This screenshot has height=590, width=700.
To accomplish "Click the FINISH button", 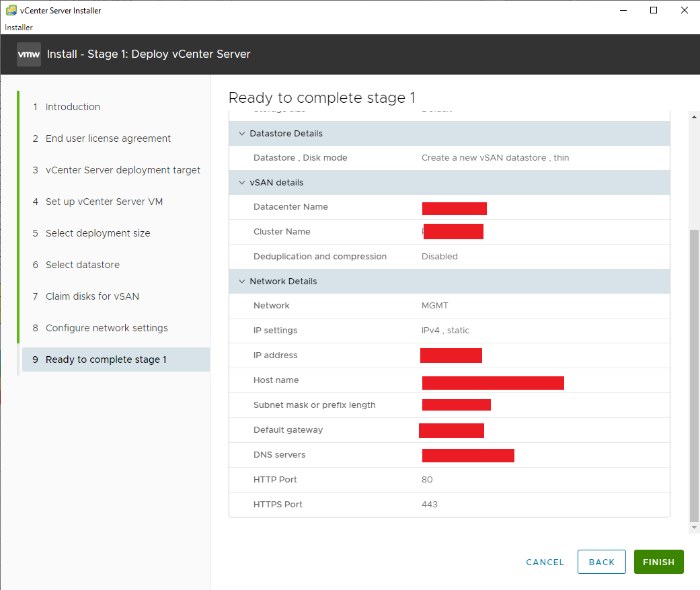I will click(x=658, y=562).
